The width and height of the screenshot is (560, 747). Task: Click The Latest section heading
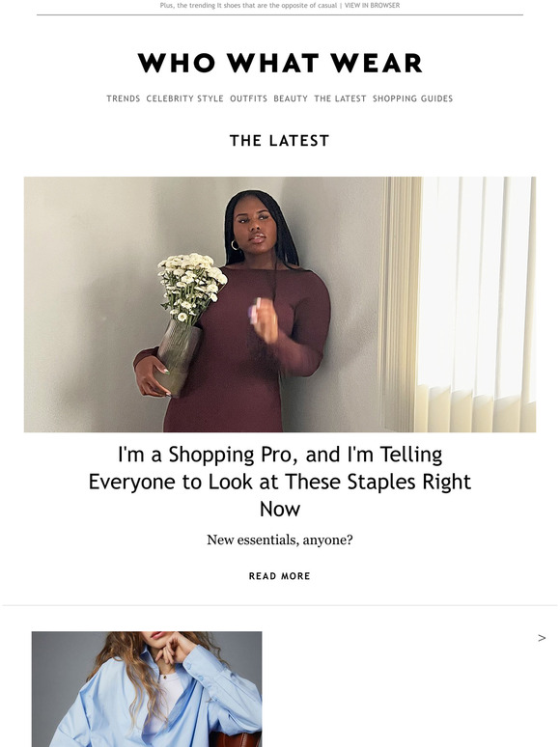280,141
